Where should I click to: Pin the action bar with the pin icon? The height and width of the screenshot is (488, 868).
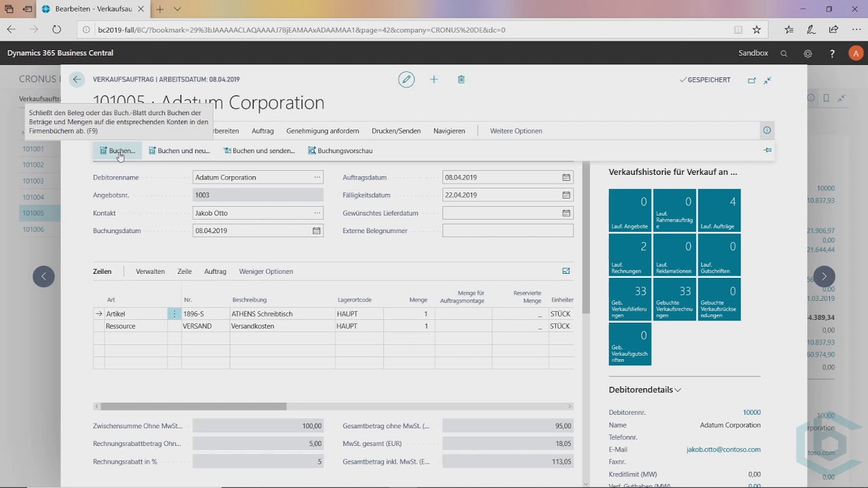(768, 150)
